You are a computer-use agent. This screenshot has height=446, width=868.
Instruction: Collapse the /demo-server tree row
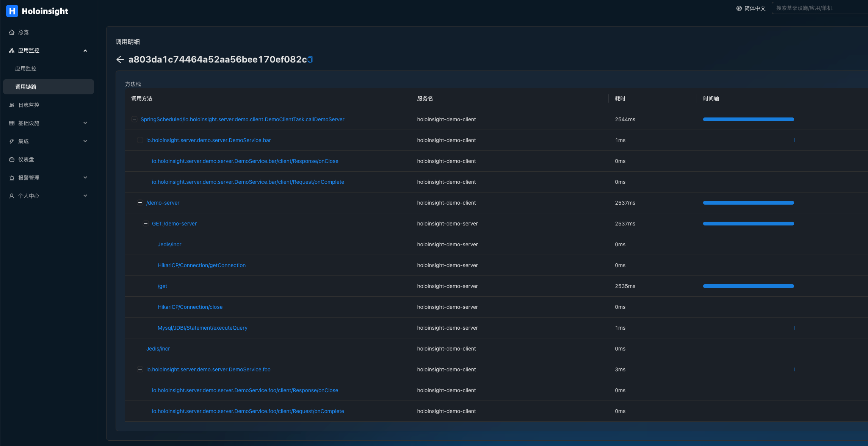[140, 203]
